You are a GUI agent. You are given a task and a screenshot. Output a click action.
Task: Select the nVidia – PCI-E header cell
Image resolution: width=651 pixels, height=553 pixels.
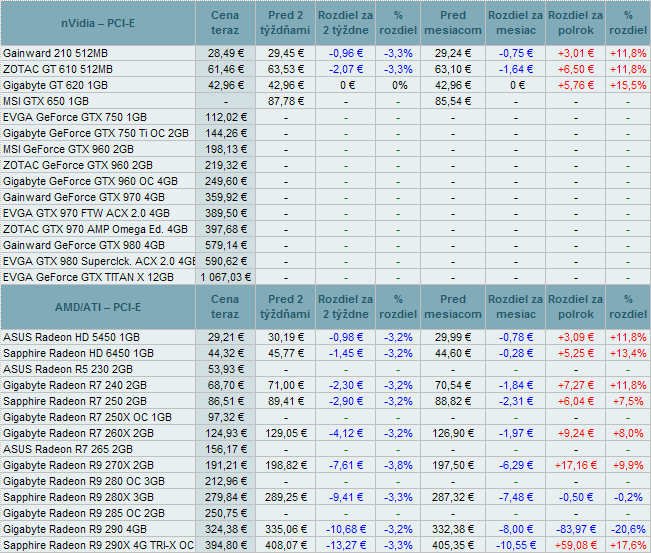98,23
